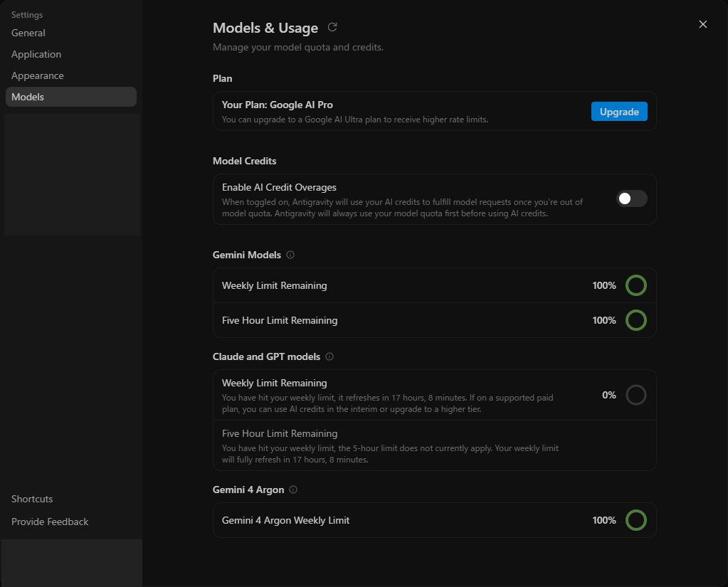Click the 0% weekly limit value
Image resolution: width=728 pixels, height=587 pixels.
click(x=609, y=395)
